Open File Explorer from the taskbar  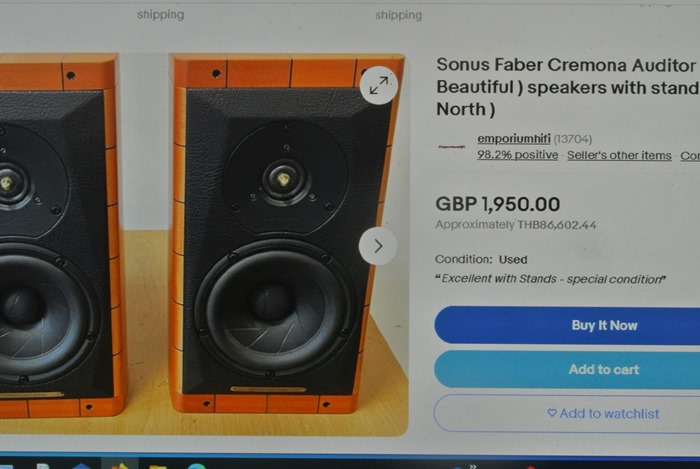tap(158, 466)
